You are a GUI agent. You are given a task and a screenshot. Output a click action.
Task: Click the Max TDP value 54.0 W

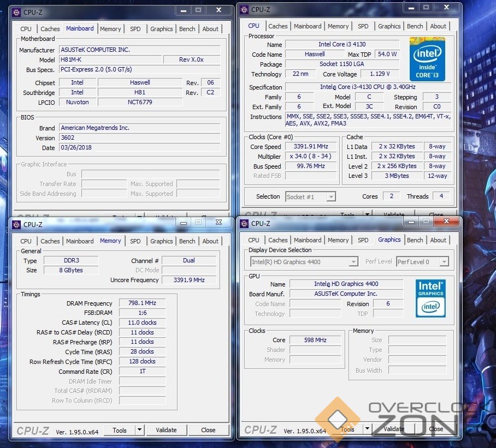point(387,54)
